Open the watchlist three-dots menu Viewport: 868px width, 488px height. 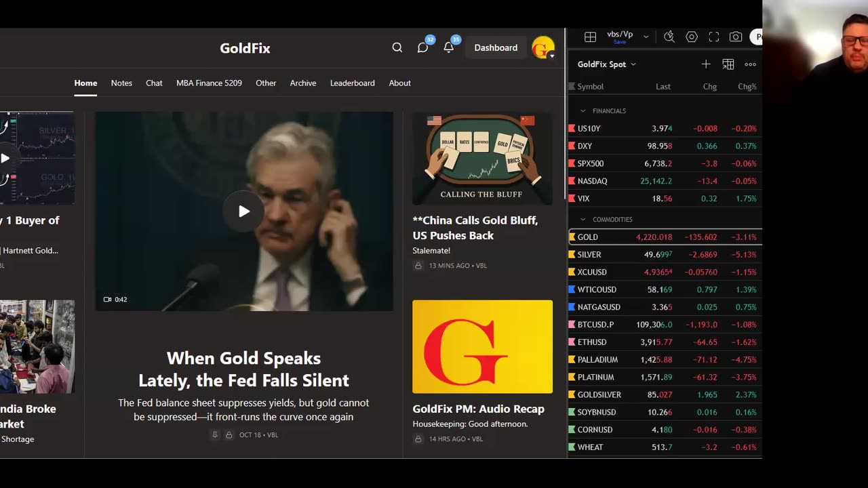(x=750, y=64)
